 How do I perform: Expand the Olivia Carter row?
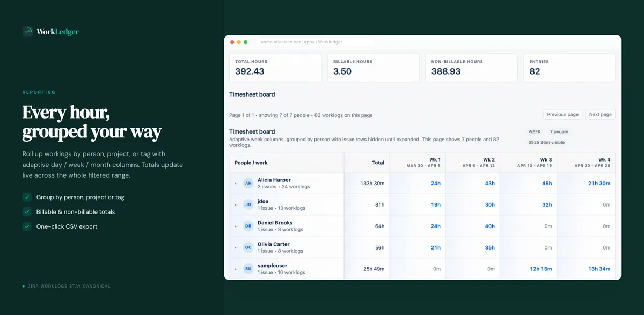[x=236, y=248]
